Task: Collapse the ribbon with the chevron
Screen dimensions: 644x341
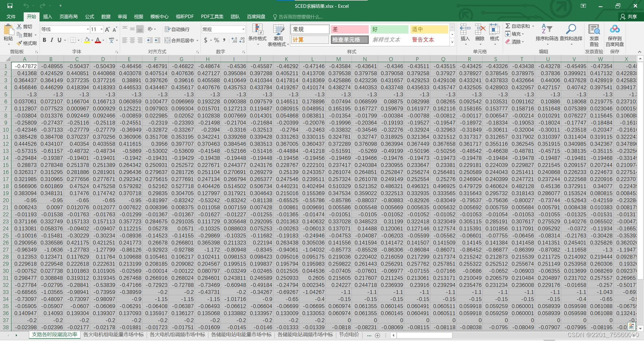Action: pos(639,52)
